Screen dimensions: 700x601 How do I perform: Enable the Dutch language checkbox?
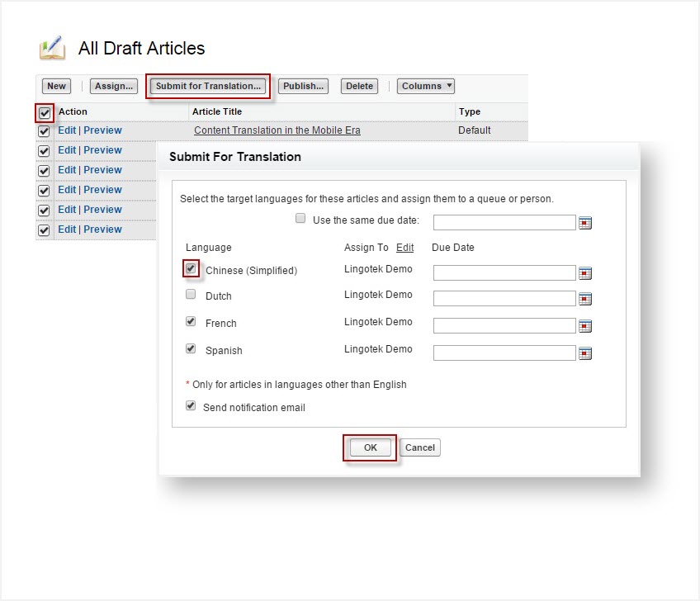coord(191,295)
